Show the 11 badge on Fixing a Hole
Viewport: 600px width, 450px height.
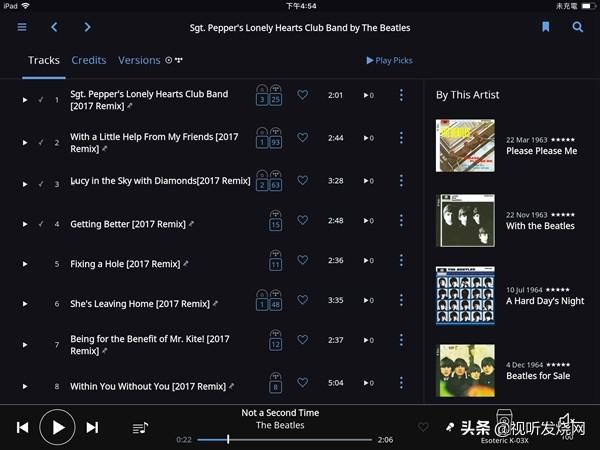click(276, 260)
